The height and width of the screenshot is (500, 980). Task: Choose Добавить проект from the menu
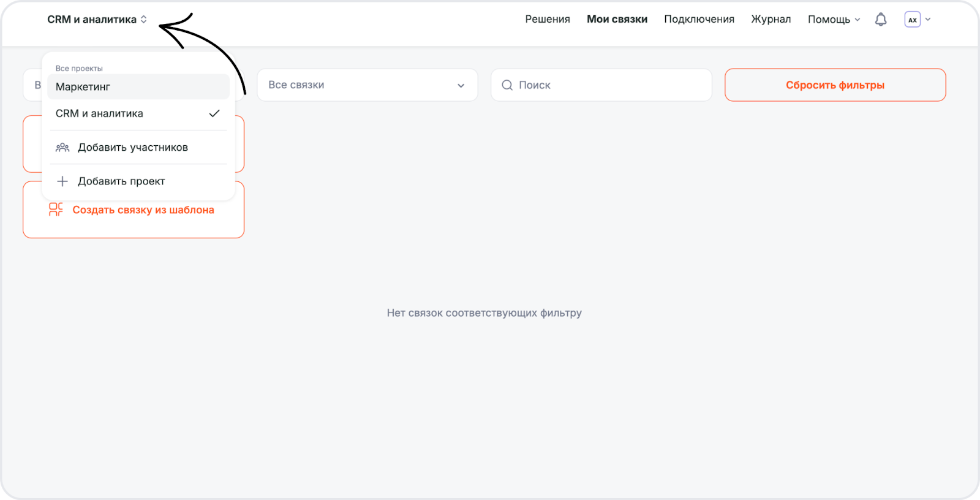click(x=138, y=181)
